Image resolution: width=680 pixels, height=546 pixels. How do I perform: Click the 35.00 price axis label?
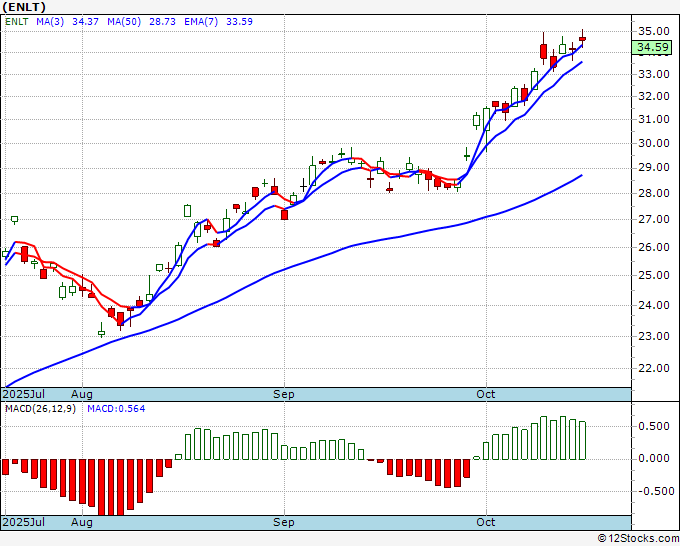(654, 31)
